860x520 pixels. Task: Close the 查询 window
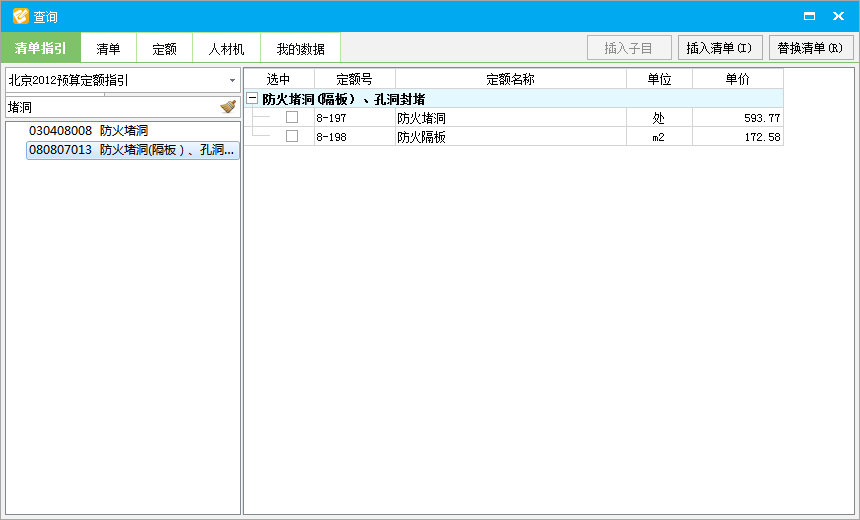click(x=838, y=16)
